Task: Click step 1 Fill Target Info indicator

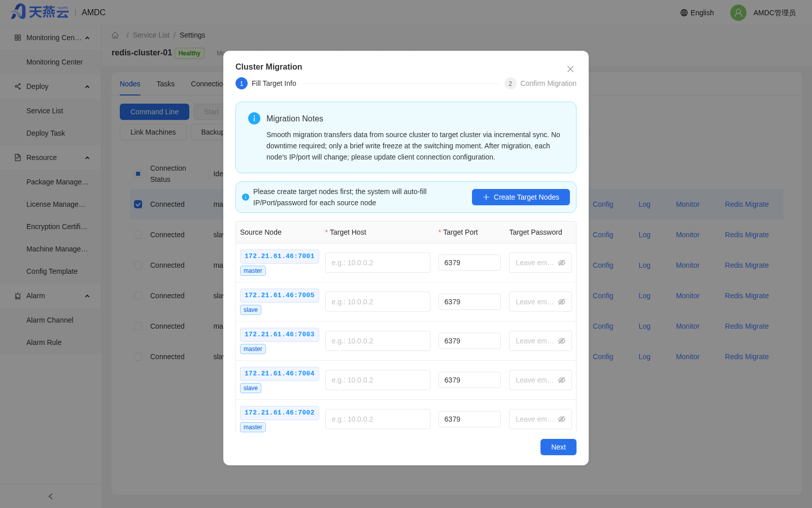Action: coord(242,83)
